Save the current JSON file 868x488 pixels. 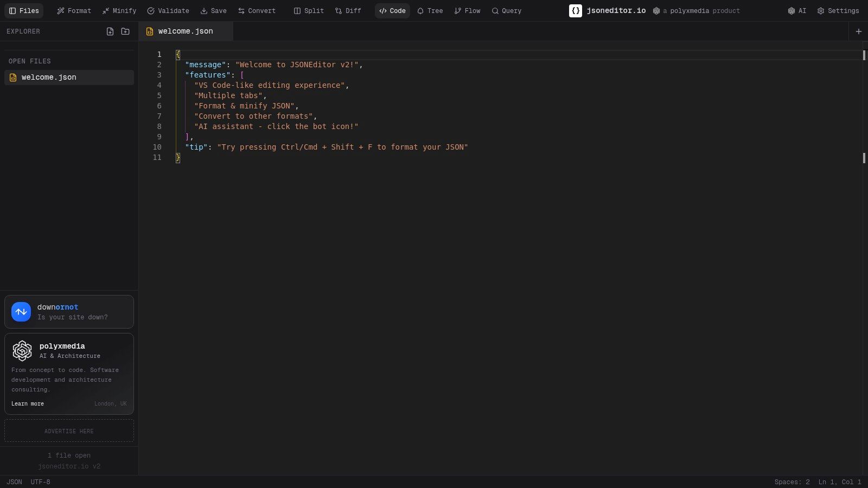[214, 11]
